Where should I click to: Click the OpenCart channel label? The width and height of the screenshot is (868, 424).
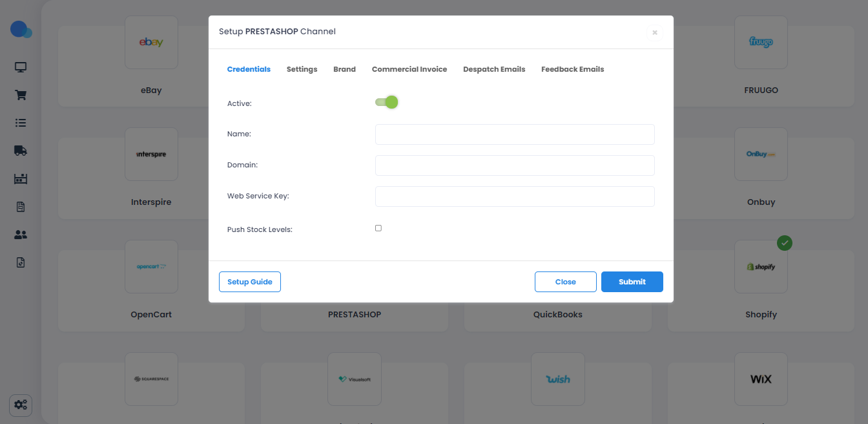tap(151, 315)
